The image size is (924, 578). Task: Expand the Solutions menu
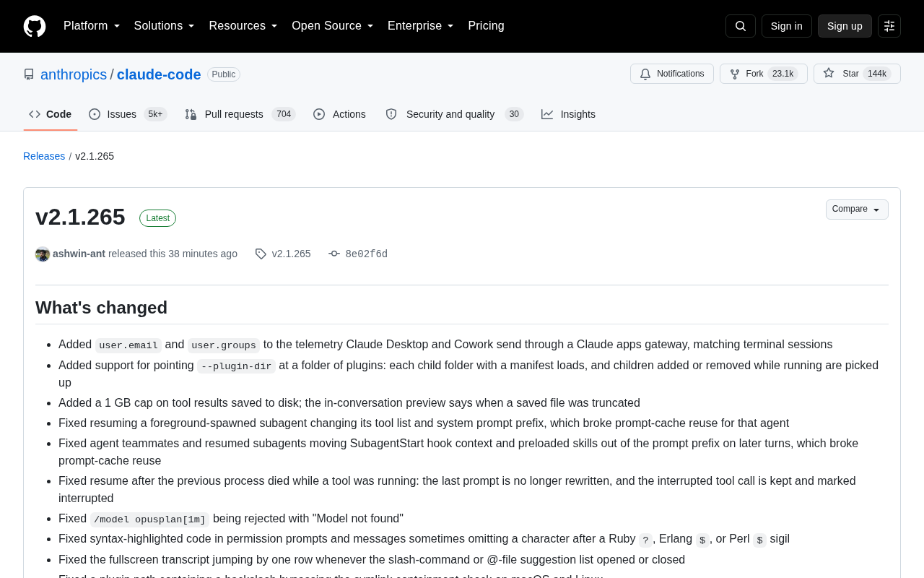tap(165, 26)
